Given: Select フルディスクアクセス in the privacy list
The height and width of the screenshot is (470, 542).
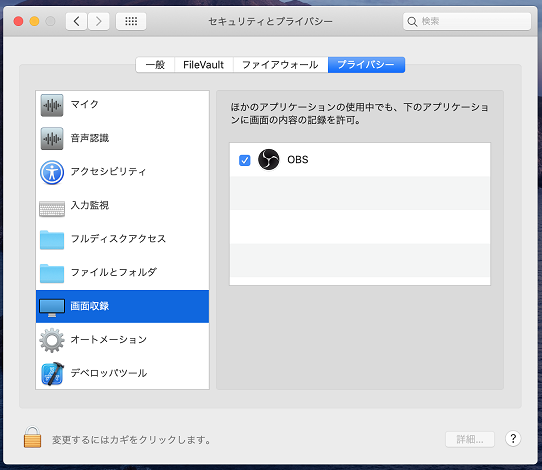Looking at the screenshot, I should click(x=122, y=239).
